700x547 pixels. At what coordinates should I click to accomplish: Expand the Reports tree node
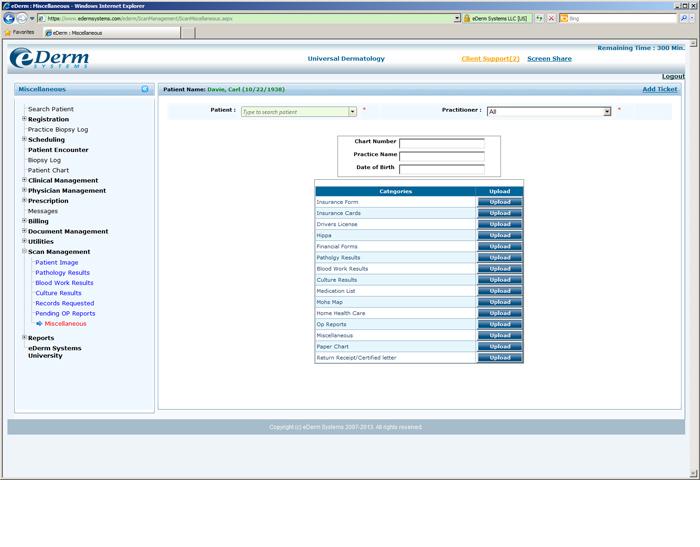[x=25, y=338]
